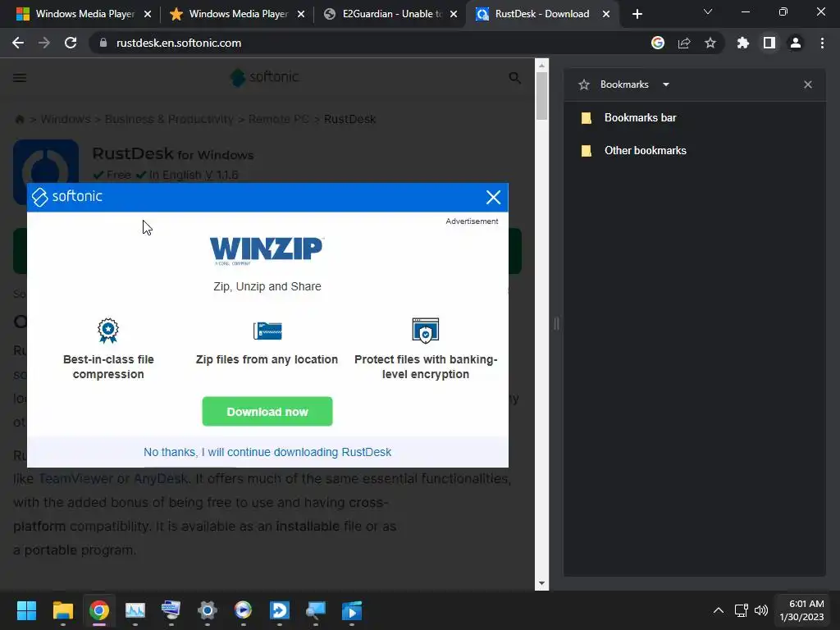Open the resource monitor taskbar icon
Image resolution: width=840 pixels, height=630 pixels.
point(135,610)
